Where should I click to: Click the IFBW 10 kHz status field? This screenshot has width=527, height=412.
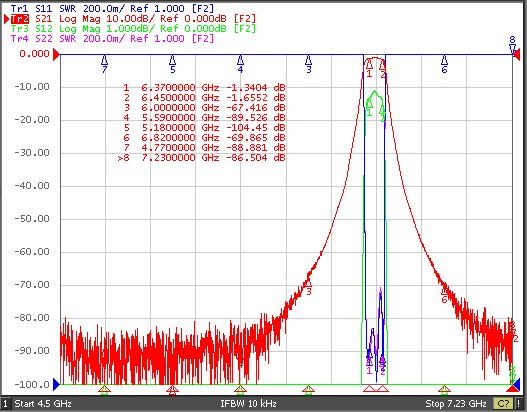point(248,403)
